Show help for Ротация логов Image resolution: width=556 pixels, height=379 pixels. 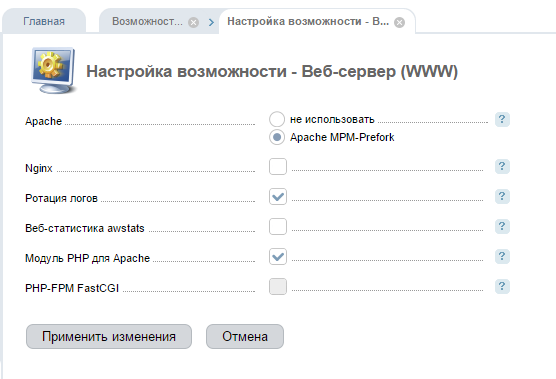[502, 196]
